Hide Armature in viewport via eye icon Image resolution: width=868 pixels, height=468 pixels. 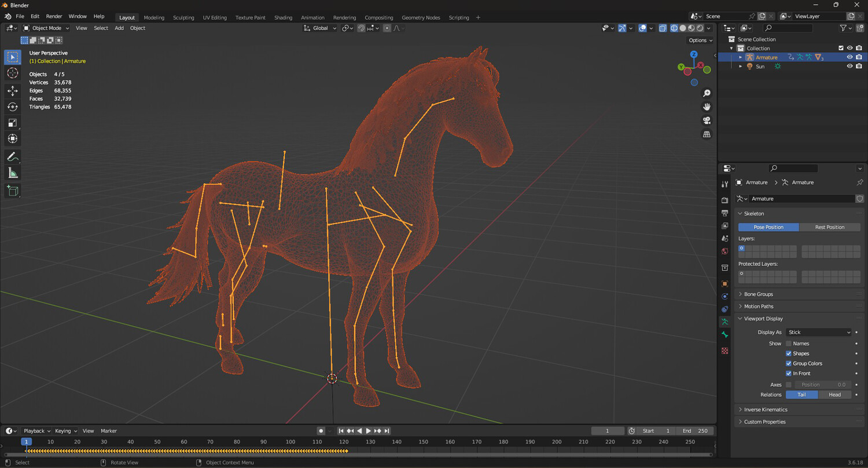tap(850, 57)
